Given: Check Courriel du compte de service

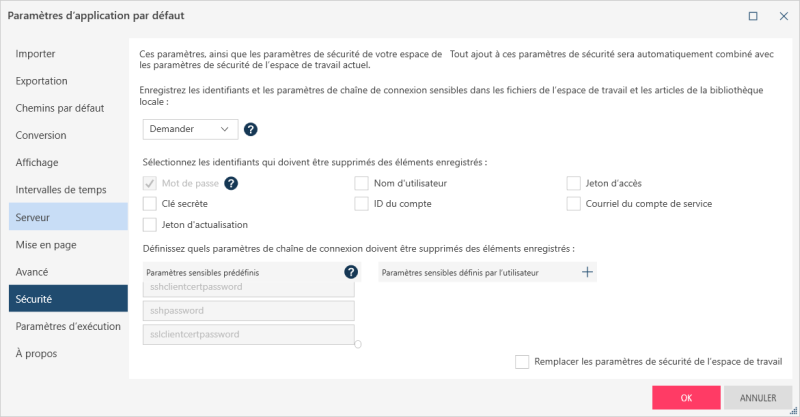Looking at the screenshot, I should tap(574, 204).
